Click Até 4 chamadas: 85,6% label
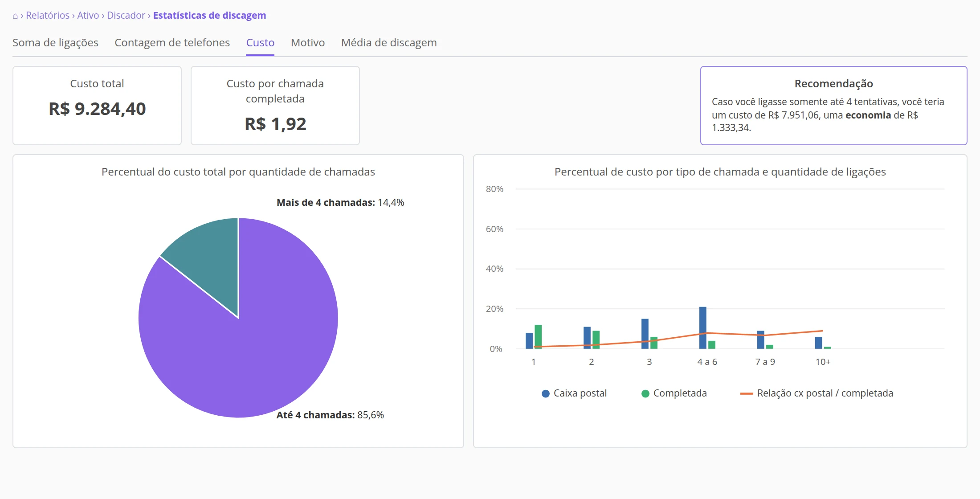 click(x=330, y=415)
